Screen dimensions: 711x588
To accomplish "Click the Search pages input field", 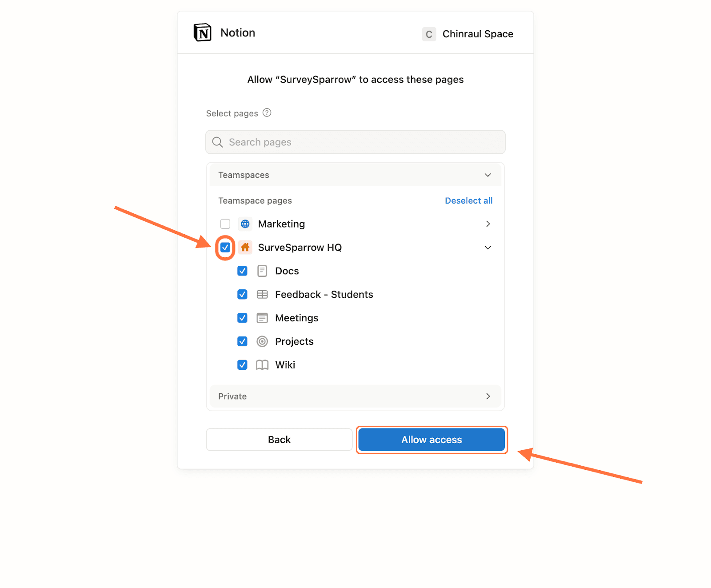I will (355, 142).
